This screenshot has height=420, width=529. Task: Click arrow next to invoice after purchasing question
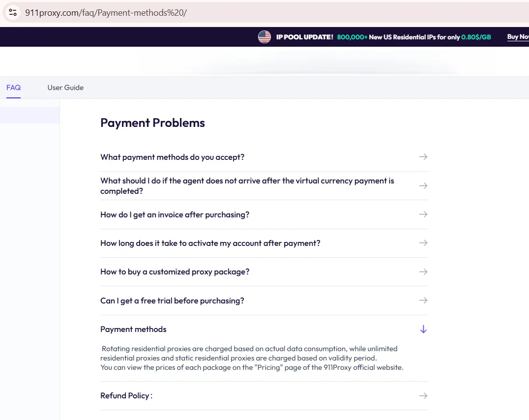point(423,214)
